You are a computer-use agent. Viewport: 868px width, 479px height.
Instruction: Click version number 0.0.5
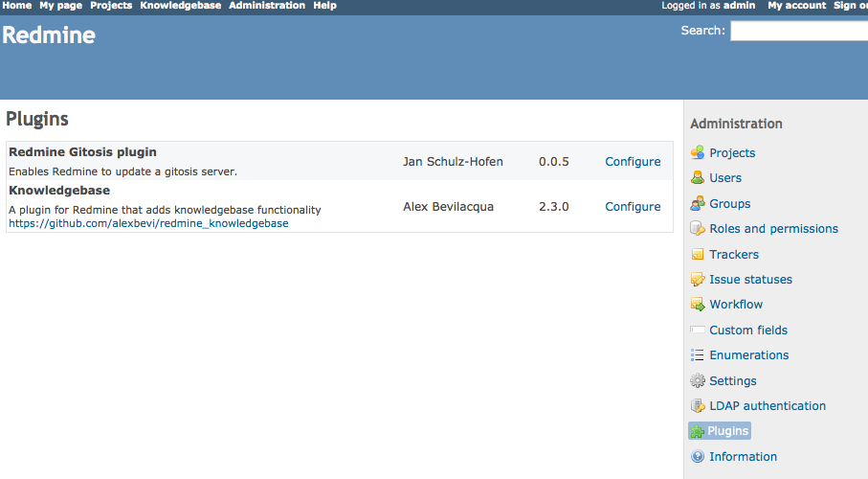553,161
